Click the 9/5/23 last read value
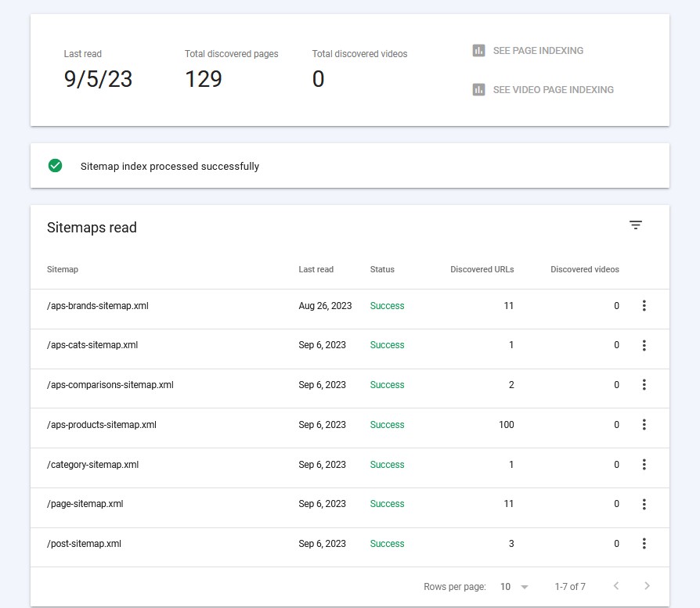This screenshot has height=608, width=700. tap(98, 79)
